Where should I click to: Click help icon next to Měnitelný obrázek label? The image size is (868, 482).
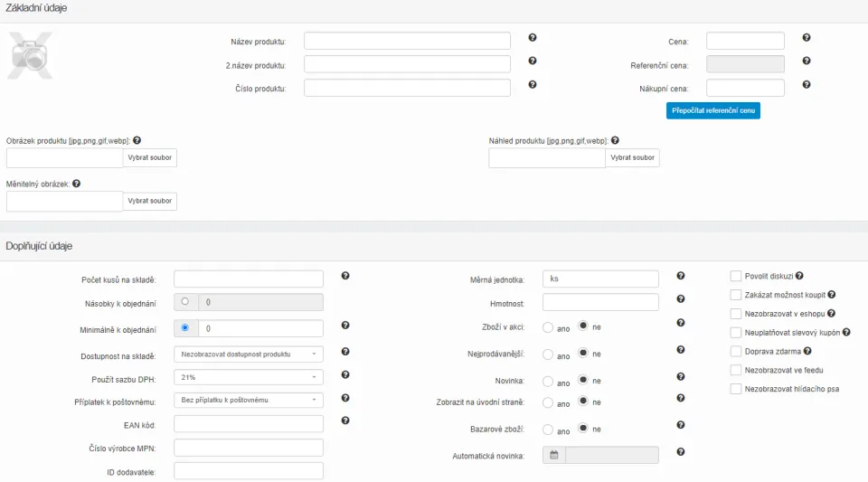point(76,184)
